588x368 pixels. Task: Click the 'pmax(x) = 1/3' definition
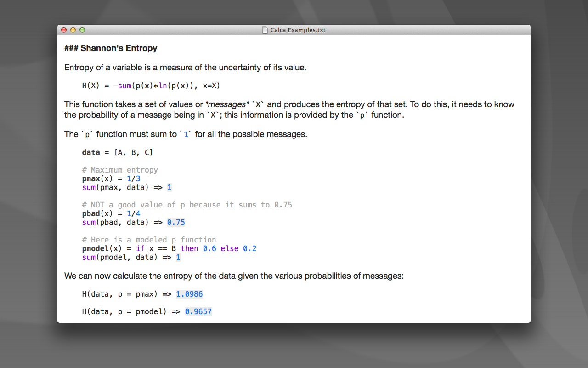click(x=111, y=178)
